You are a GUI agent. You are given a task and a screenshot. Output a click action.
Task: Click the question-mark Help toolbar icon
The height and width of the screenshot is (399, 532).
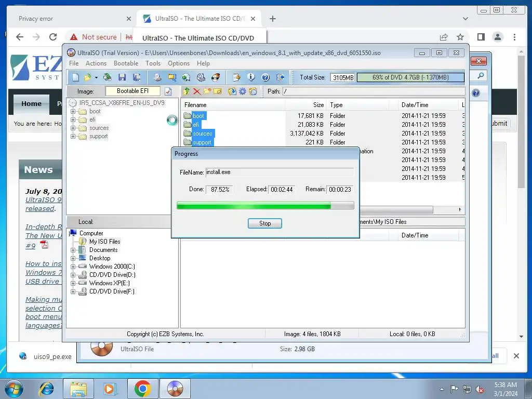coord(265,77)
